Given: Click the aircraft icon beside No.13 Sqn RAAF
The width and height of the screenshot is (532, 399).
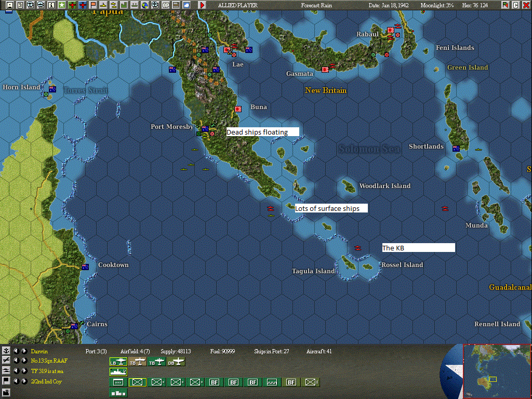Looking at the screenshot, I should [6, 361].
